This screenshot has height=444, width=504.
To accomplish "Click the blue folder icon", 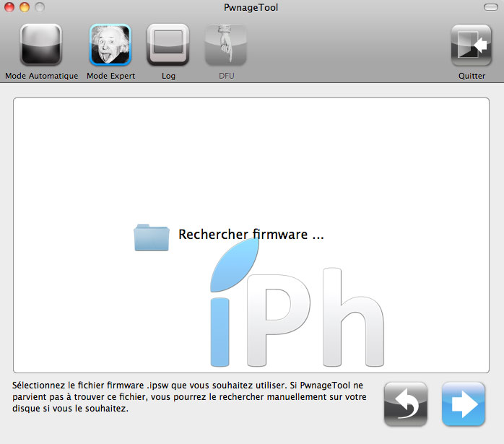I will (x=152, y=237).
